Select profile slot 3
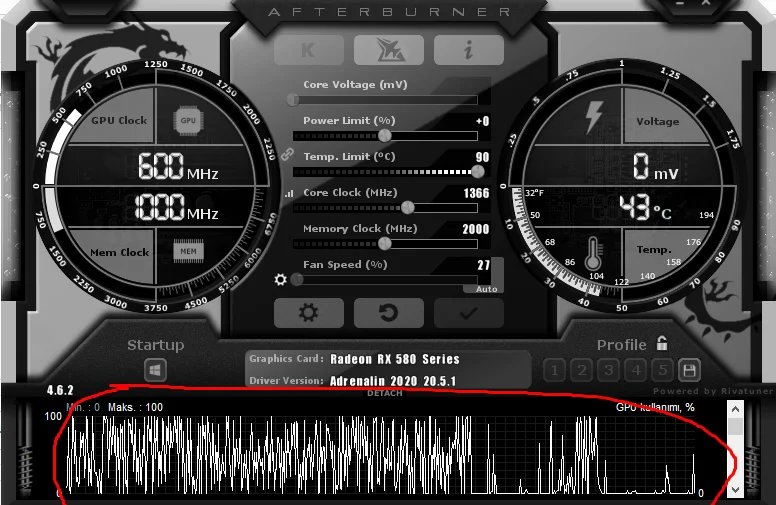The height and width of the screenshot is (505, 776). 609,370
